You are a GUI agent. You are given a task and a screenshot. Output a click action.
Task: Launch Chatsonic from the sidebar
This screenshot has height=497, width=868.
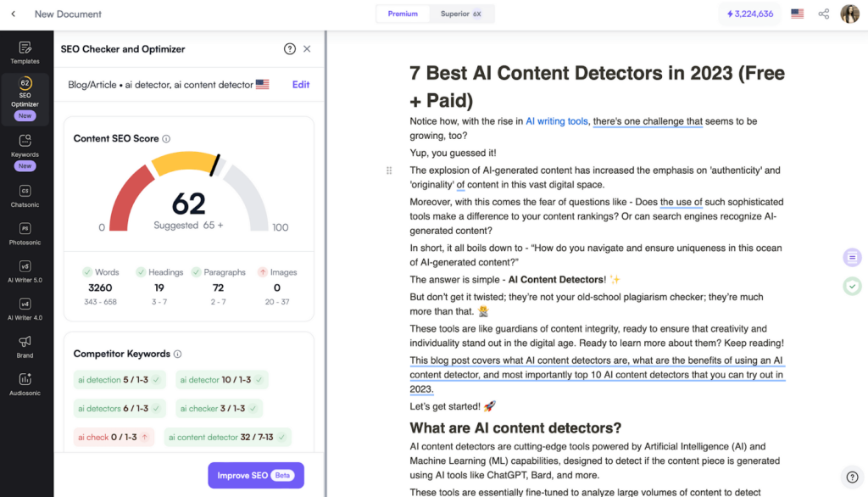pos(25,196)
